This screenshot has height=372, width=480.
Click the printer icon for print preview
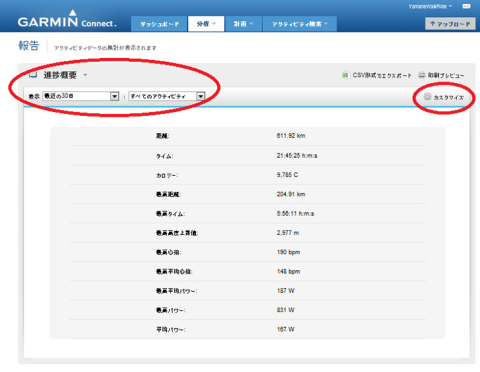422,75
